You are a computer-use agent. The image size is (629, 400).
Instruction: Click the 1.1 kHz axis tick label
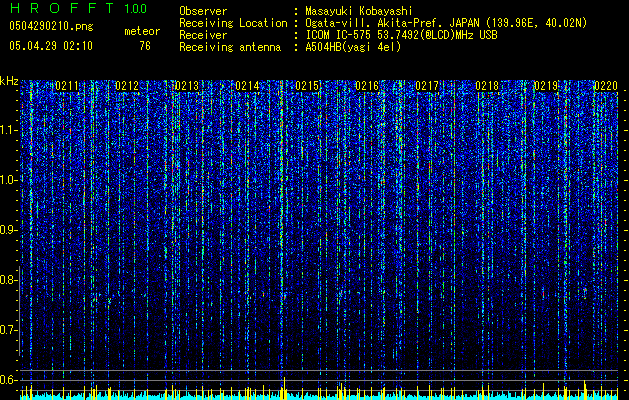pyautogui.click(x=9, y=130)
